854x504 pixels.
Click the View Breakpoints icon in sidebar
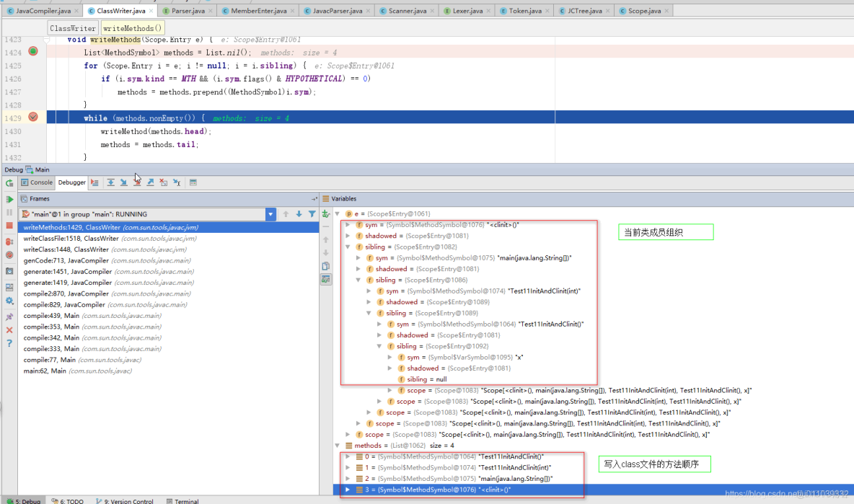click(9, 242)
